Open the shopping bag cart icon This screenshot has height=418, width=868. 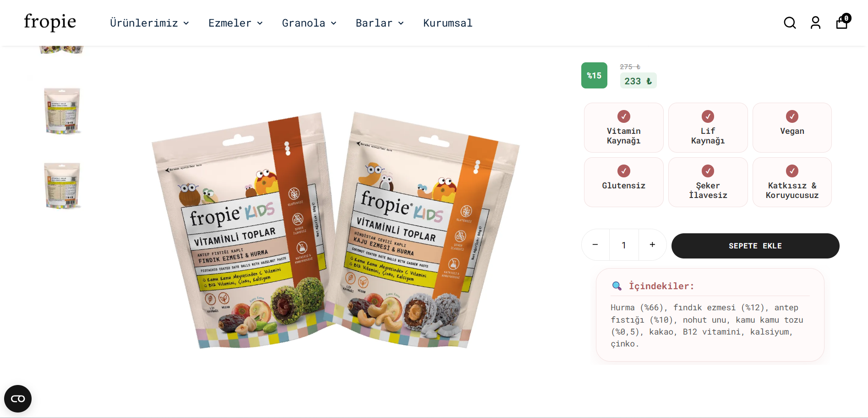coord(842,22)
